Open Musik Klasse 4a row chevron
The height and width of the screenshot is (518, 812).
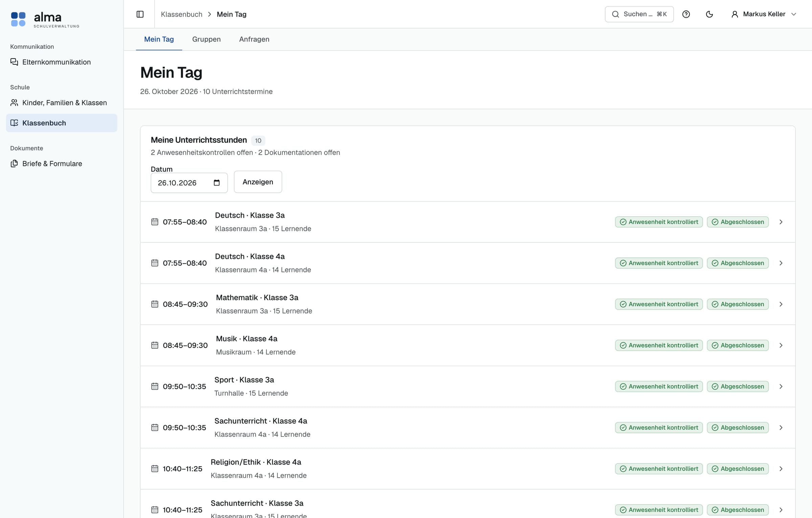781,345
